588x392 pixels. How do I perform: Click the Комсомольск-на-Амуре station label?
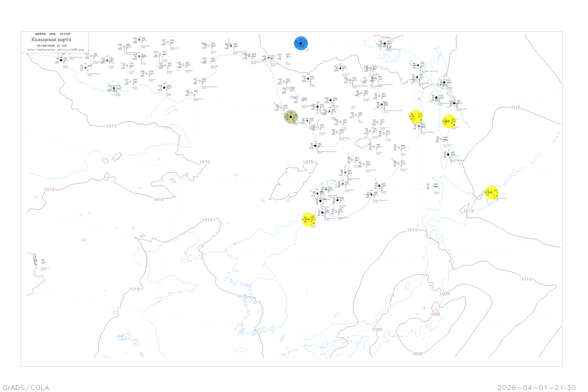click(x=393, y=110)
